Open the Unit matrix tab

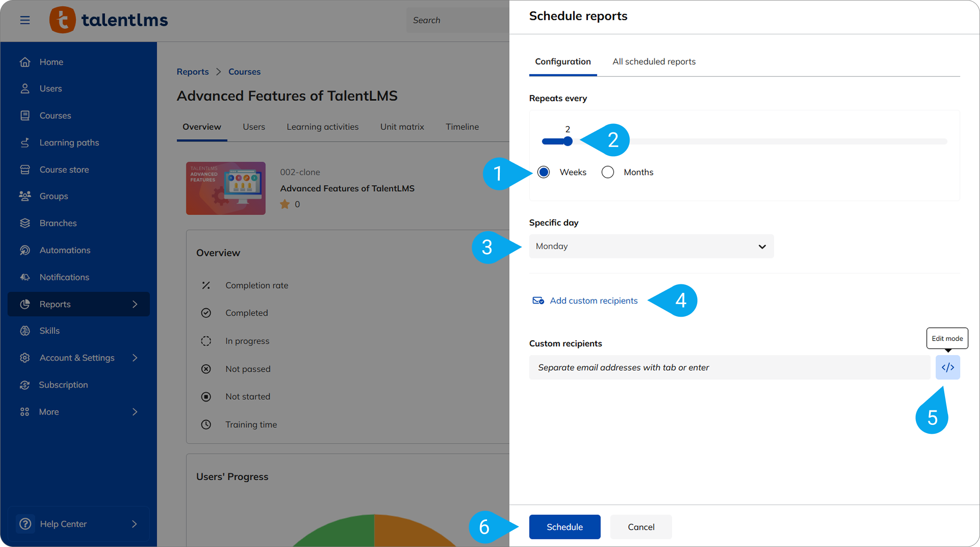402,127
